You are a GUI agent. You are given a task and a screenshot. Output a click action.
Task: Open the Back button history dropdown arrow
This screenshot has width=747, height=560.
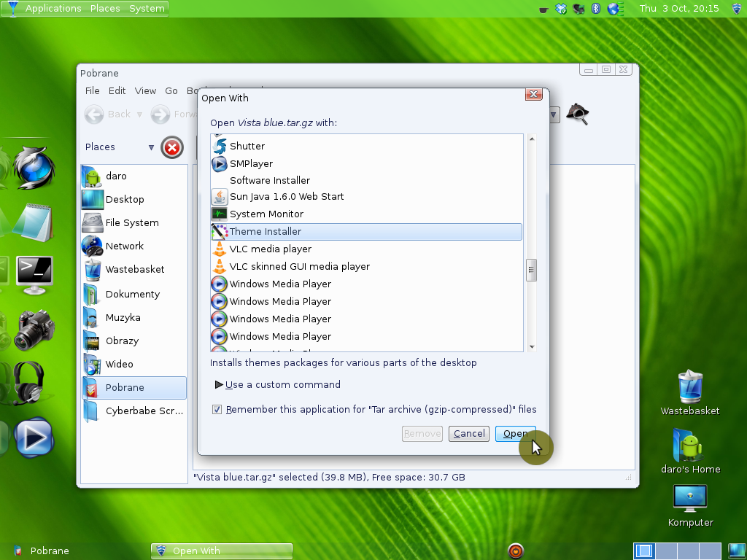(139, 114)
